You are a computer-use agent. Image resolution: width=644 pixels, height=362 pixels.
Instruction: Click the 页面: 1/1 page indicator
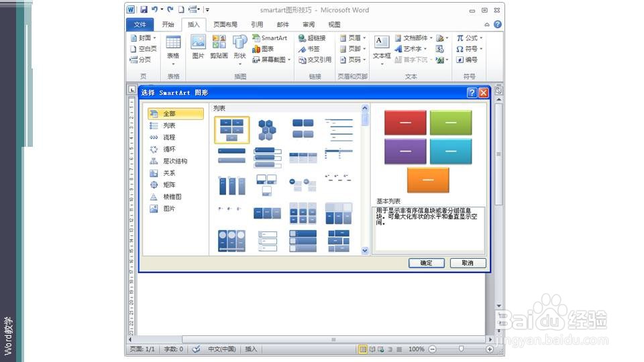[x=142, y=349]
